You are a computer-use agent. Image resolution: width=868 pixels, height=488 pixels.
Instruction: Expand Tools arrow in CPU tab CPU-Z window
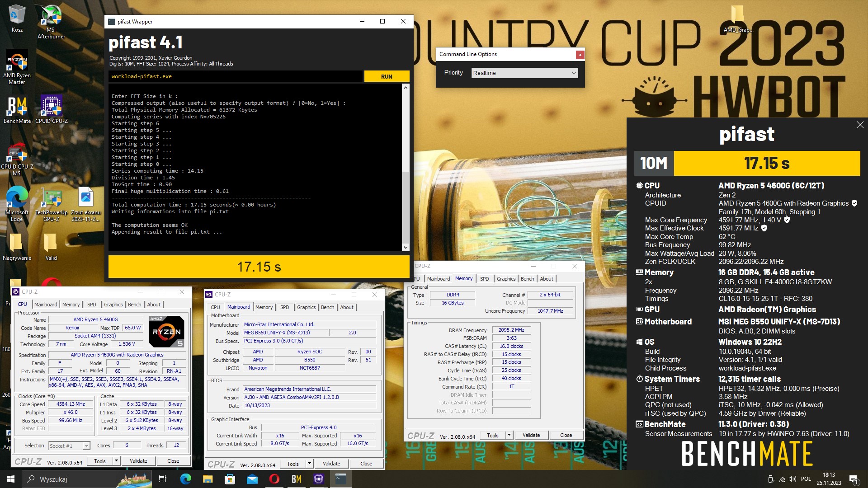point(116,461)
